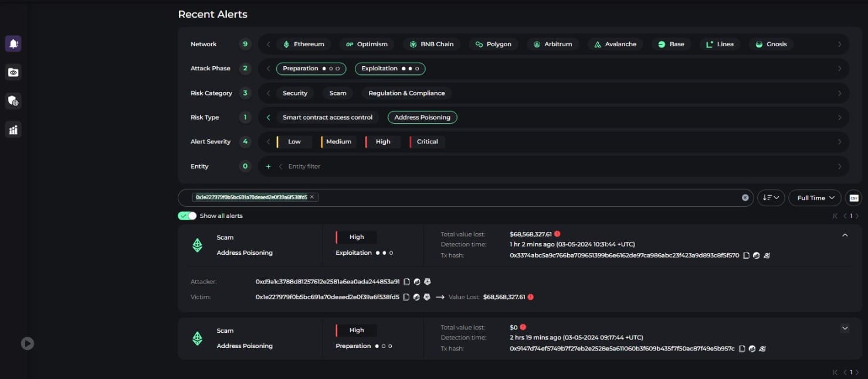Remove the 0x1e227979 address tag from search
Image resolution: width=868 pixels, height=379 pixels.
coord(312,197)
